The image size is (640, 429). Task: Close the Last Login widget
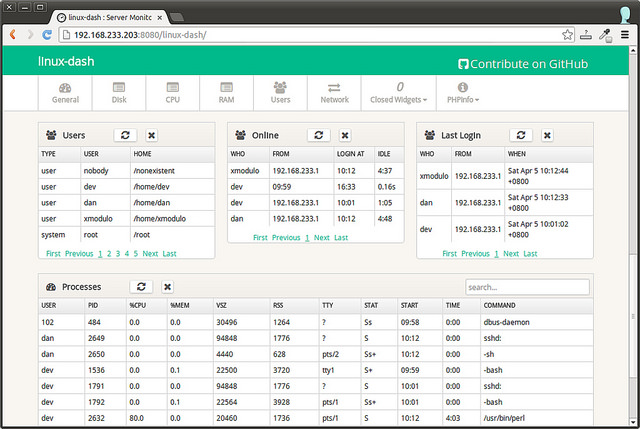[x=548, y=135]
